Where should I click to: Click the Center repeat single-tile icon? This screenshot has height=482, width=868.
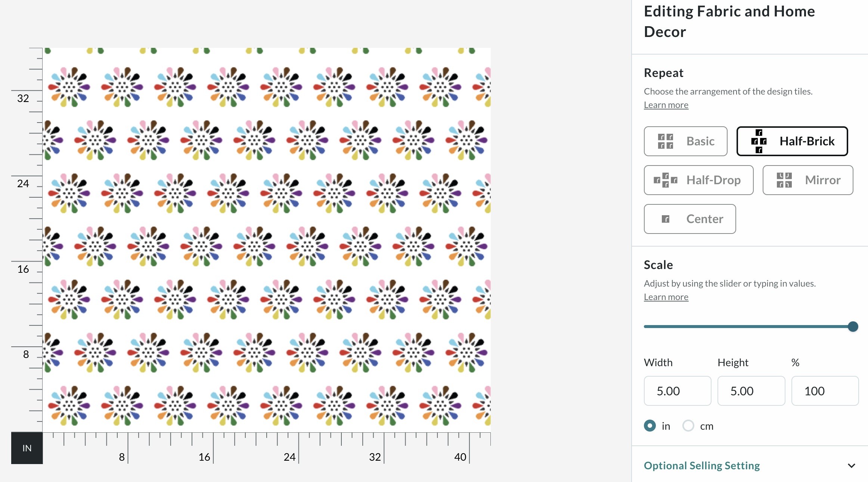(x=665, y=219)
